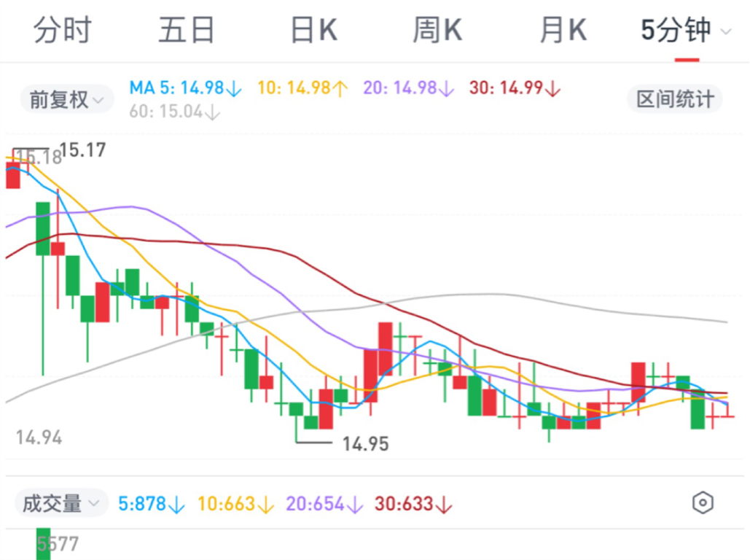This screenshot has height=560, width=750.
Task: Click the red 30: 14.99 label
Action: pyautogui.click(x=515, y=88)
